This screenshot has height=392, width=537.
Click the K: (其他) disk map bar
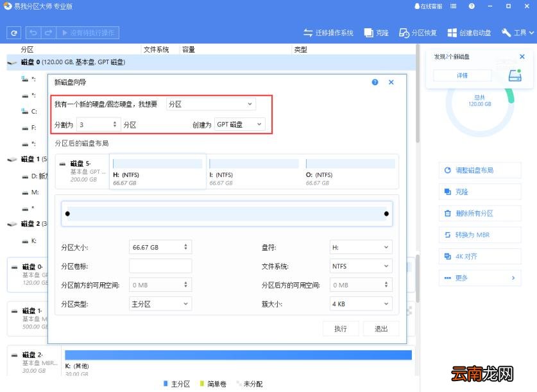point(238,355)
